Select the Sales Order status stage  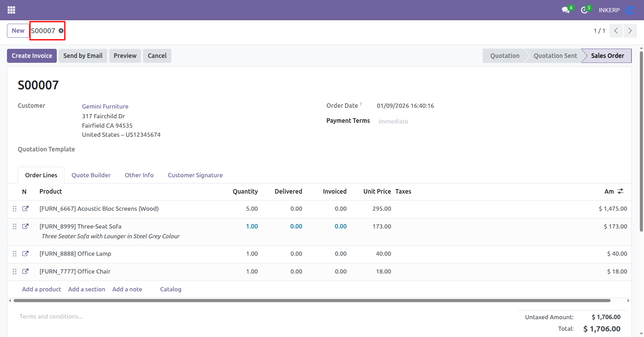pyautogui.click(x=607, y=56)
